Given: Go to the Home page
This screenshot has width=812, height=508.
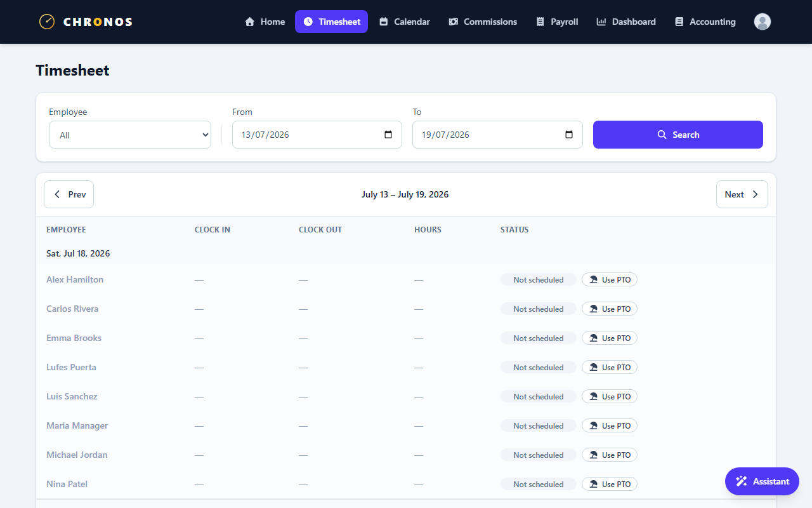Looking at the screenshot, I should [265, 22].
